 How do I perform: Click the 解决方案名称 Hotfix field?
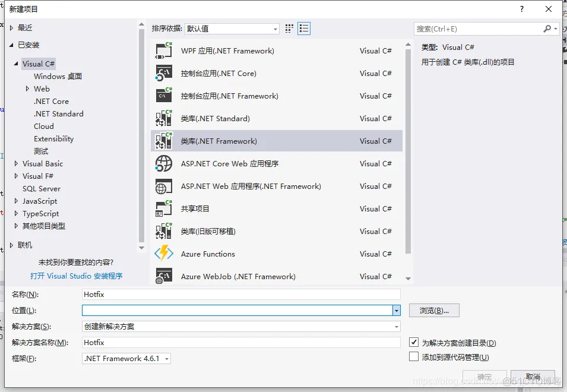(241, 343)
